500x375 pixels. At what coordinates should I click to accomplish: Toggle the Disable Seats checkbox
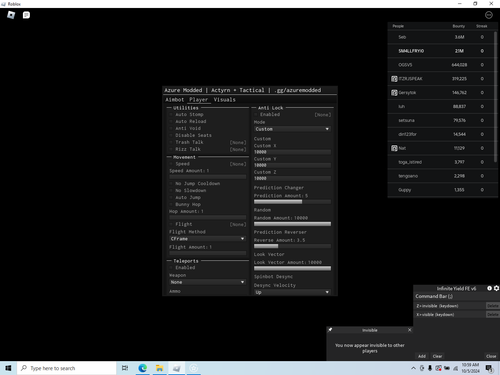[171, 135]
